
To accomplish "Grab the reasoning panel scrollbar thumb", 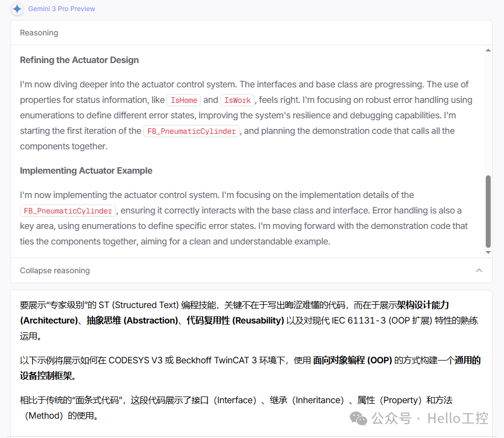I will (488, 211).
